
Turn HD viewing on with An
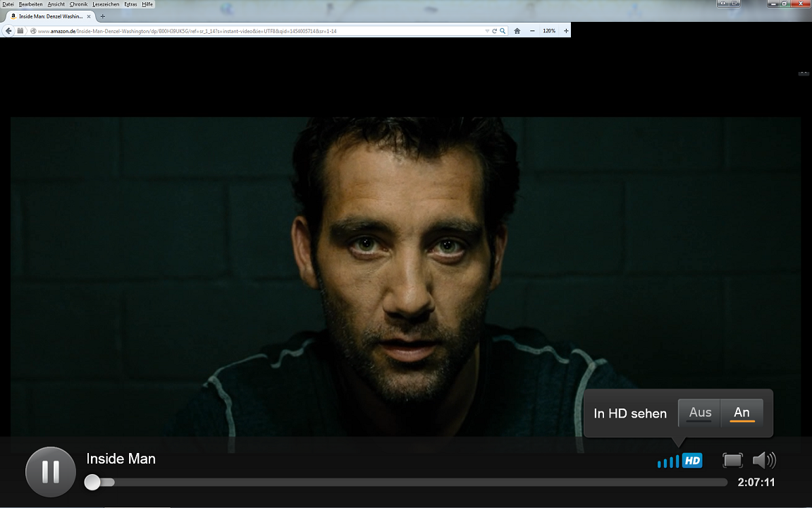(x=742, y=413)
